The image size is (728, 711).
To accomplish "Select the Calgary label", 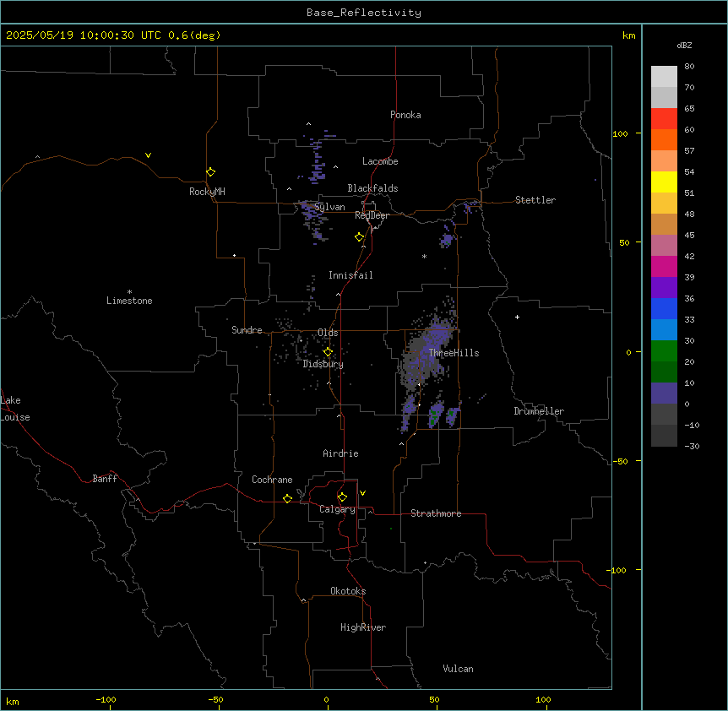I will [337, 509].
